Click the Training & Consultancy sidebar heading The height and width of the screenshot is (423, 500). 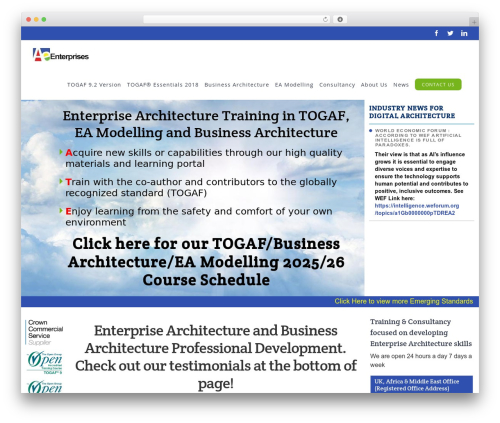[421, 332]
